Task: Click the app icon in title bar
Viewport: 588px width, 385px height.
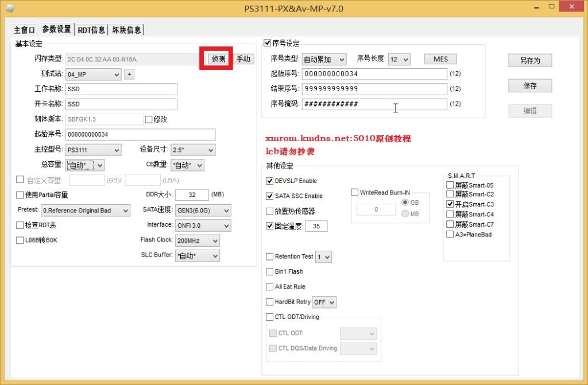Action: click(x=10, y=8)
